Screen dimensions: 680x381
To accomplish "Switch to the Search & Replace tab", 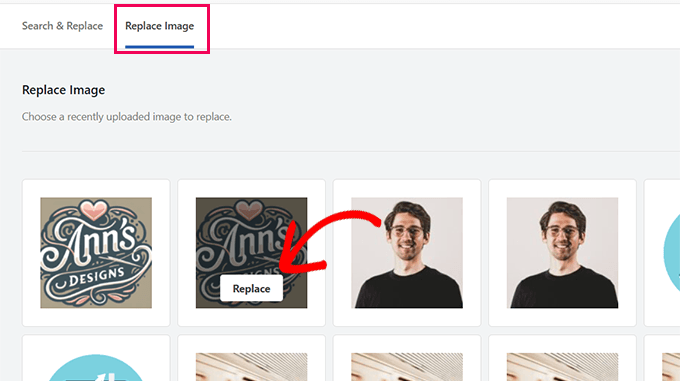I will [x=62, y=26].
